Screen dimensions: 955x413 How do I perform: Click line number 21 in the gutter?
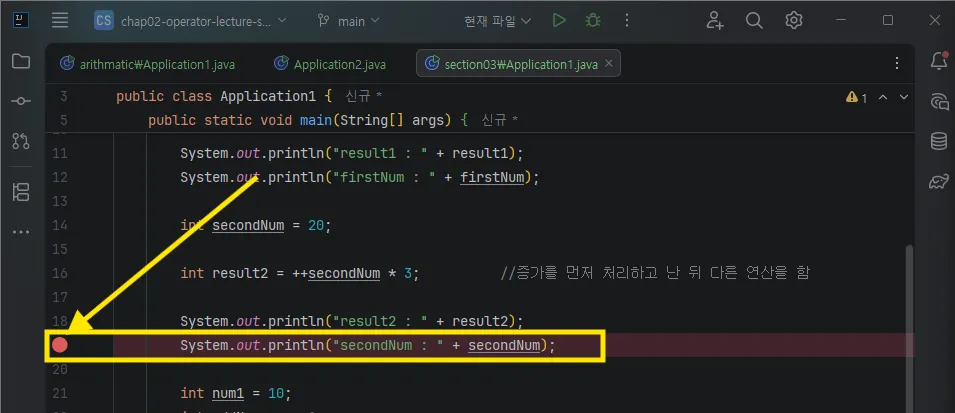click(60, 394)
